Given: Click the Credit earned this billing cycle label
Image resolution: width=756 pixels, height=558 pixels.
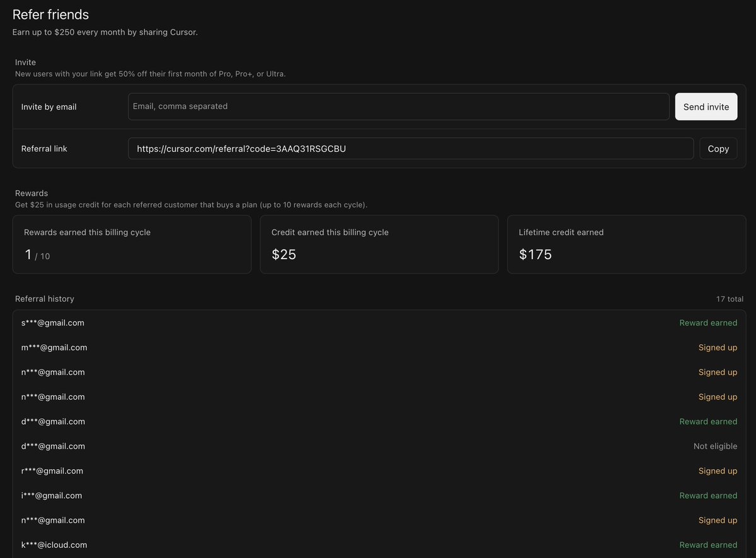Looking at the screenshot, I should [330, 232].
